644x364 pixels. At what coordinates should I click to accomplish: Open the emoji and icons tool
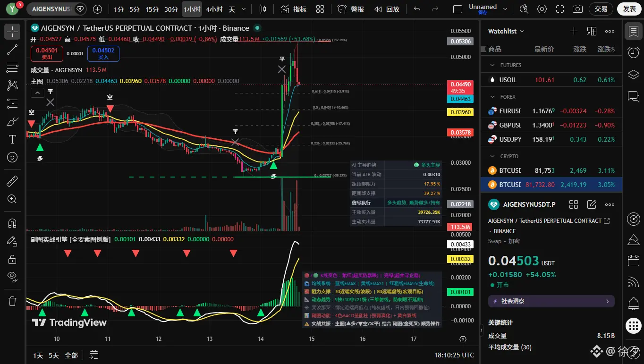(x=12, y=157)
